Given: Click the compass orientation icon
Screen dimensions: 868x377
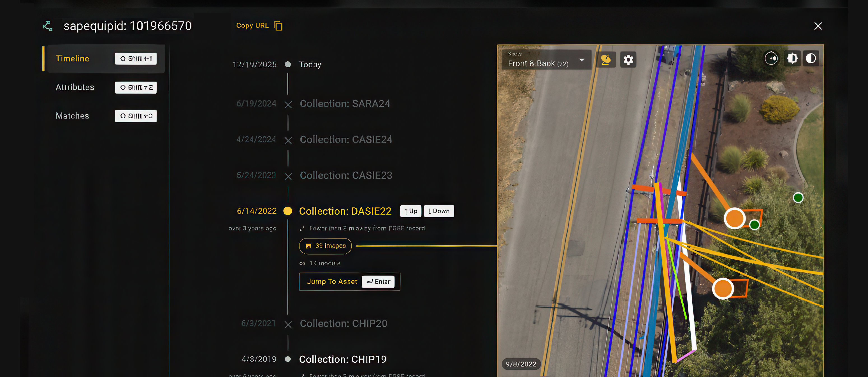Looking at the screenshot, I should coord(771,58).
